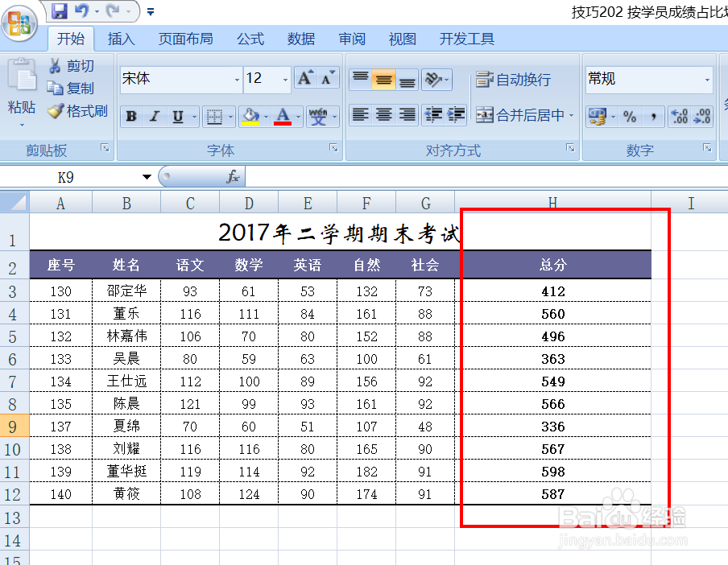Increase decimal places with the decimal icon

[680, 116]
